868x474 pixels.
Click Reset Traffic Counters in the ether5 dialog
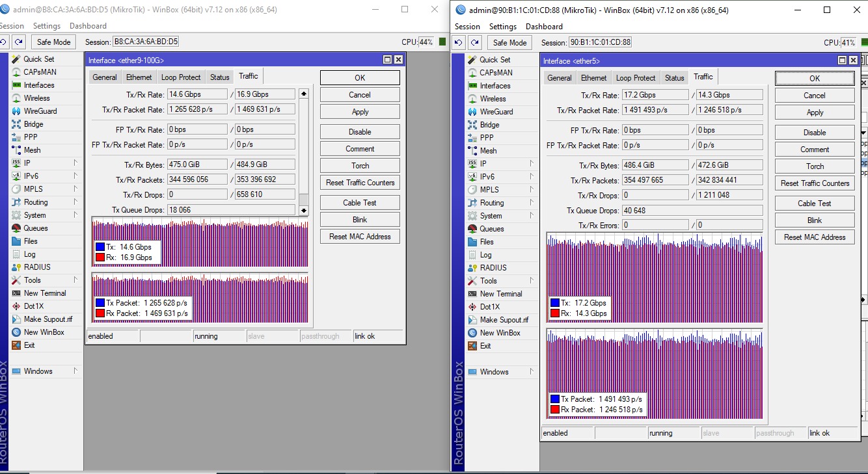click(x=815, y=183)
